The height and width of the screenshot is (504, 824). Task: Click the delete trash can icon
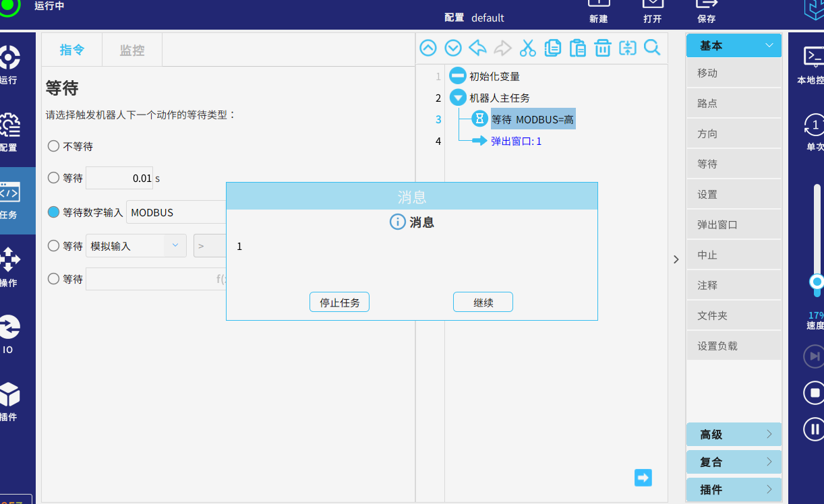[602, 48]
